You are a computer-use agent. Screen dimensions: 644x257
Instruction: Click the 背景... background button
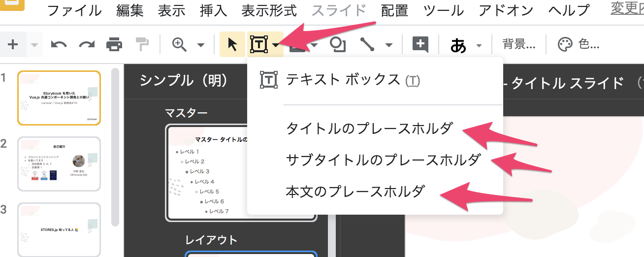(519, 45)
